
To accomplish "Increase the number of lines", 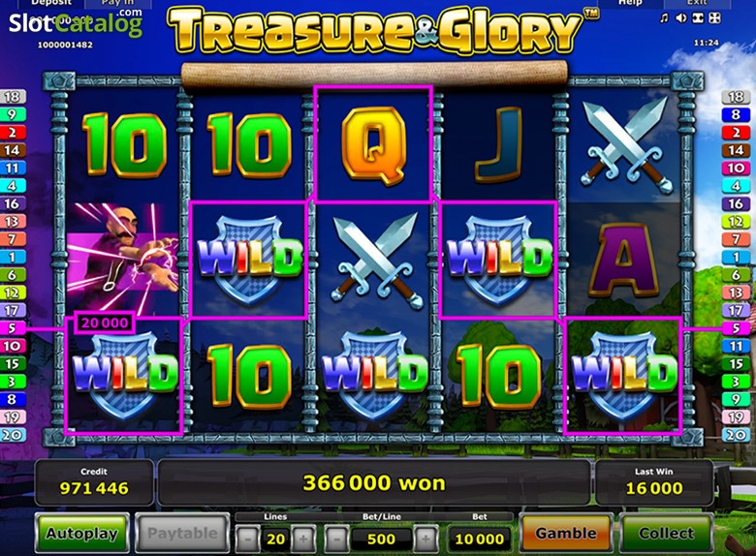I will pyautogui.click(x=303, y=539).
